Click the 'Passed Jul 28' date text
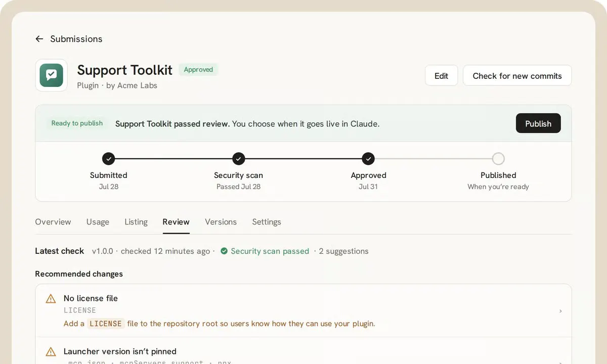The width and height of the screenshot is (607, 364). point(238,187)
